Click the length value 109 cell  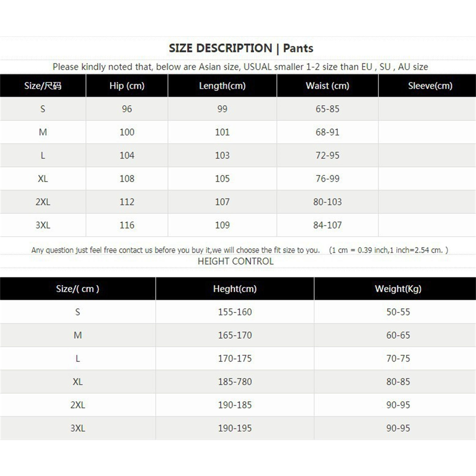222,225
